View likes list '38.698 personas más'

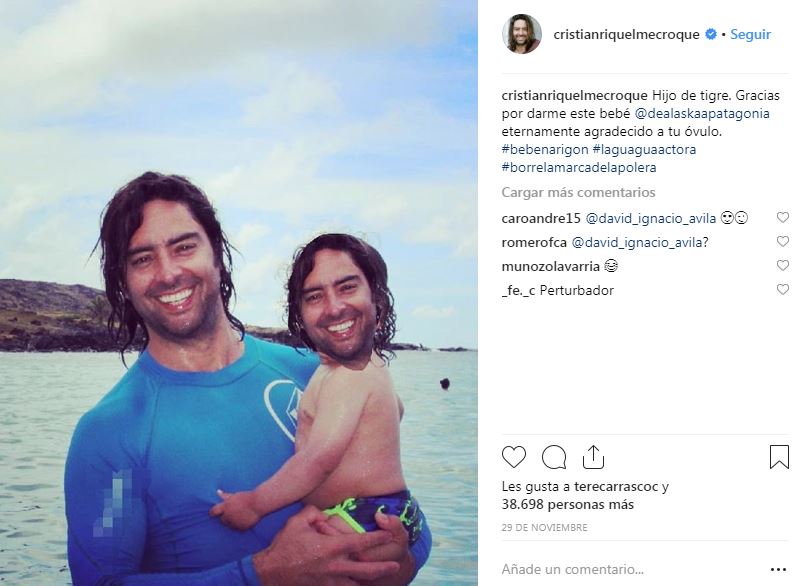[568, 505]
